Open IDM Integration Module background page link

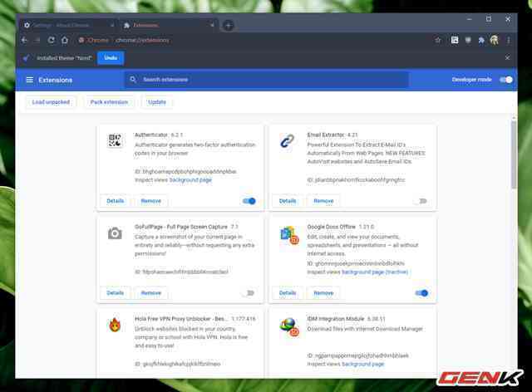click(362, 365)
